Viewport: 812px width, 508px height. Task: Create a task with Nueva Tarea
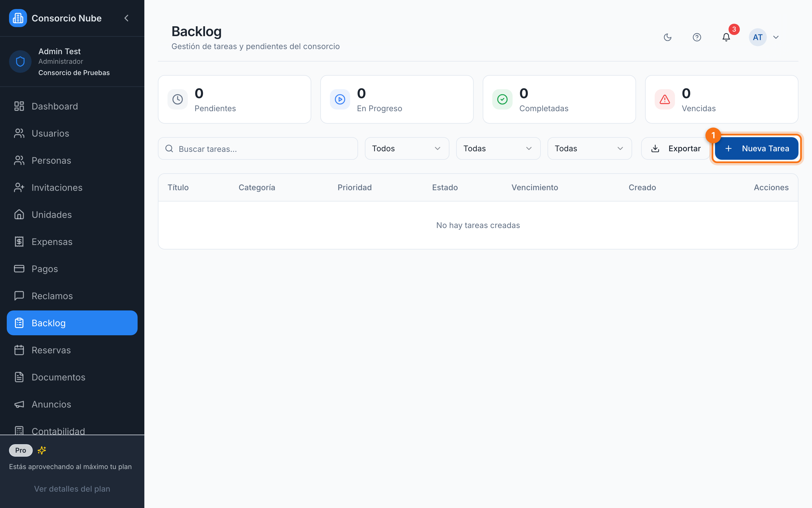pyautogui.click(x=757, y=148)
